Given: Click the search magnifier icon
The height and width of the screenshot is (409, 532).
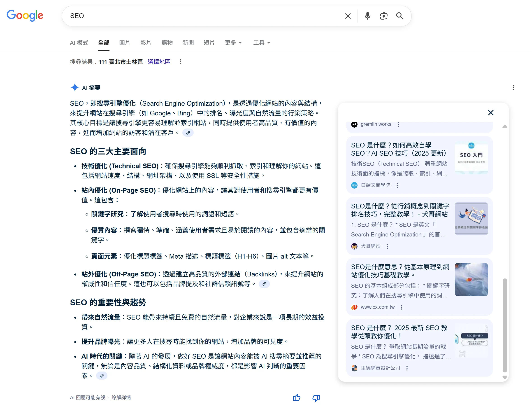Looking at the screenshot, I should click(x=400, y=16).
